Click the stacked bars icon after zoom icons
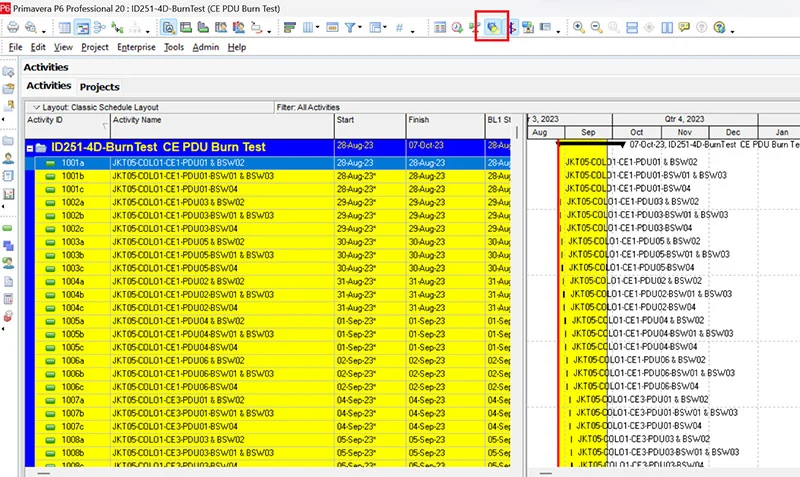This screenshot has height=477, width=800. pyautogui.click(x=632, y=28)
